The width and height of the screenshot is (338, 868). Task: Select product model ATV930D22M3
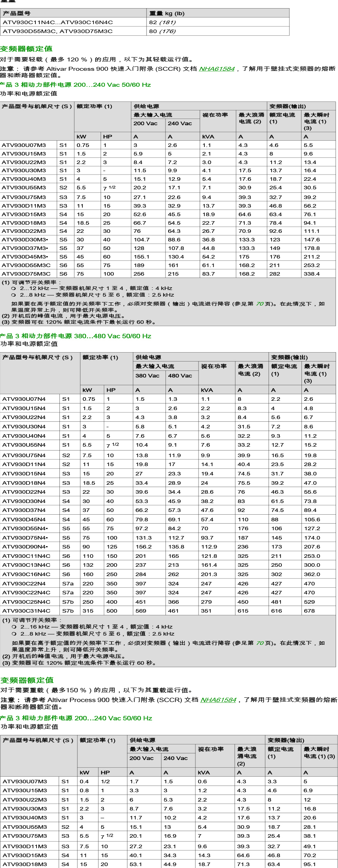pos(24,231)
